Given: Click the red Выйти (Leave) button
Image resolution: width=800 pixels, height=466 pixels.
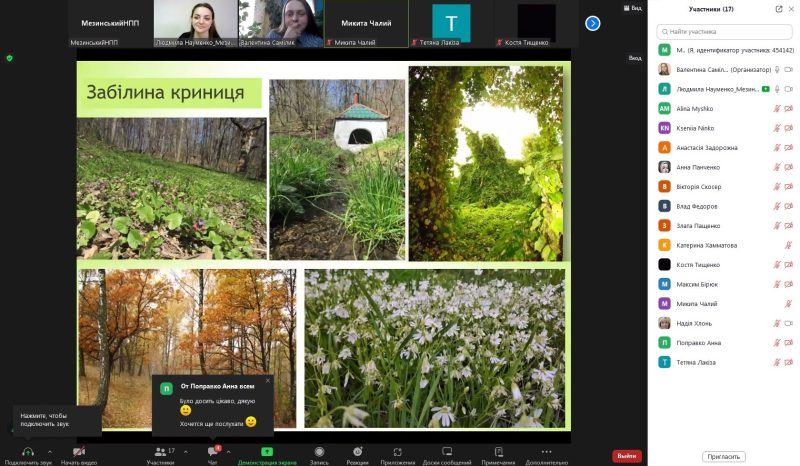Looking at the screenshot, I should tap(626, 456).
